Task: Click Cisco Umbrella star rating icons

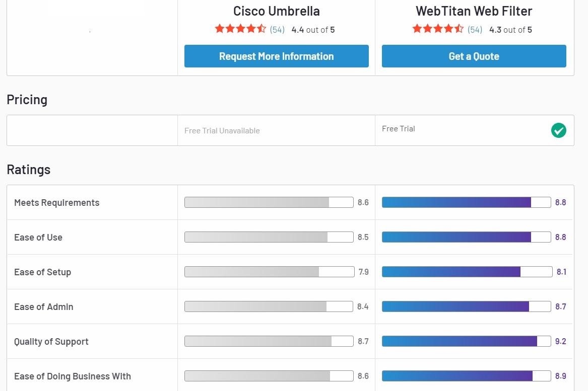Action: (x=240, y=29)
